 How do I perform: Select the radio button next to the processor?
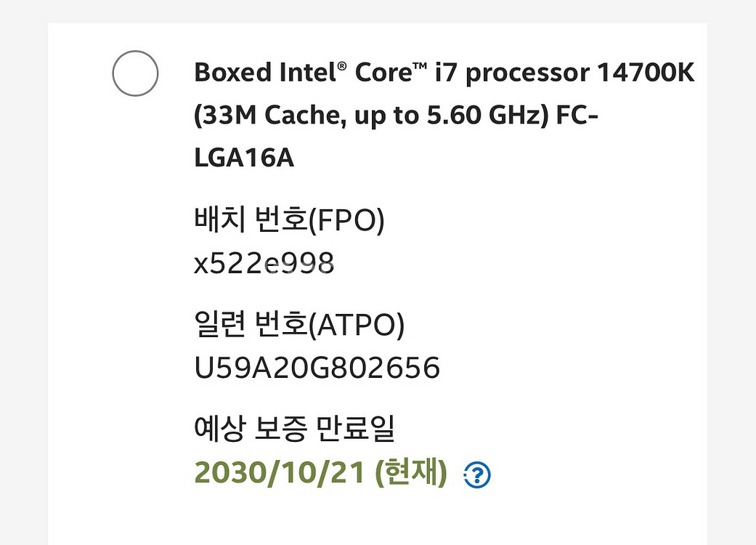pos(134,73)
